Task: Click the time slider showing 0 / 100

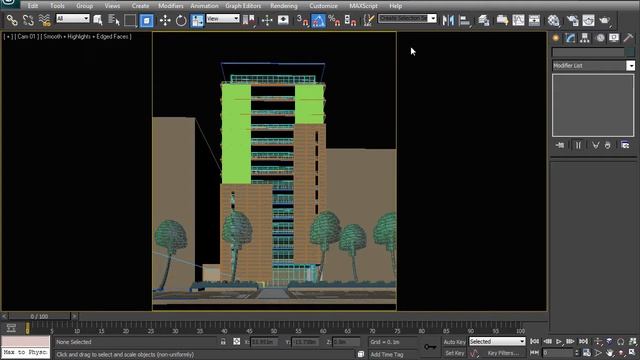Action: tap(39, 316)
